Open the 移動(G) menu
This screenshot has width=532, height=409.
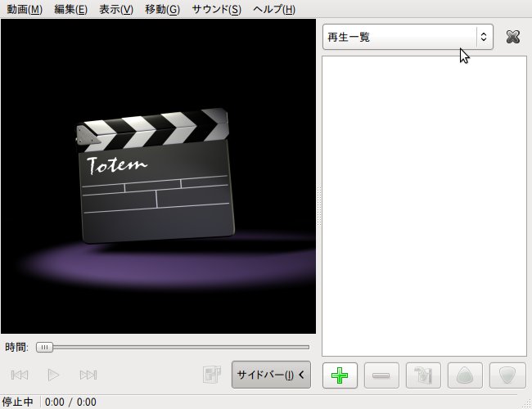162,9
